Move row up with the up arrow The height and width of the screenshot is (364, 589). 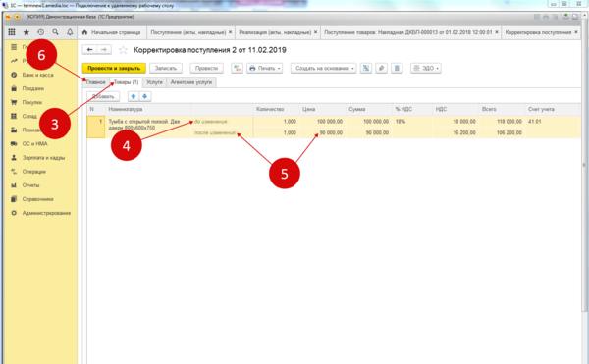(133, 97)
